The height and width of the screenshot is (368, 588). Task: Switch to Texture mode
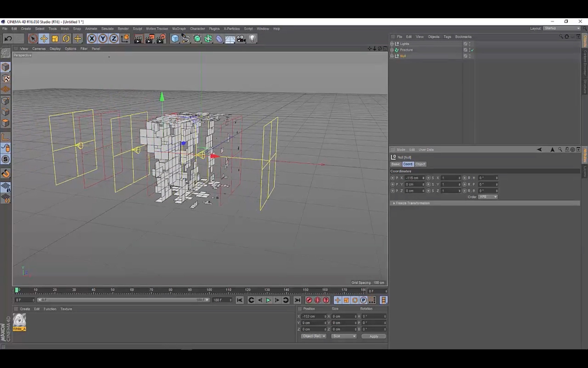(5, 78)
